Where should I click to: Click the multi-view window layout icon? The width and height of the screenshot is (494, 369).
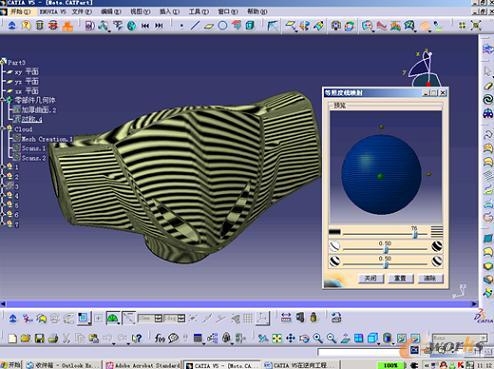359,338
